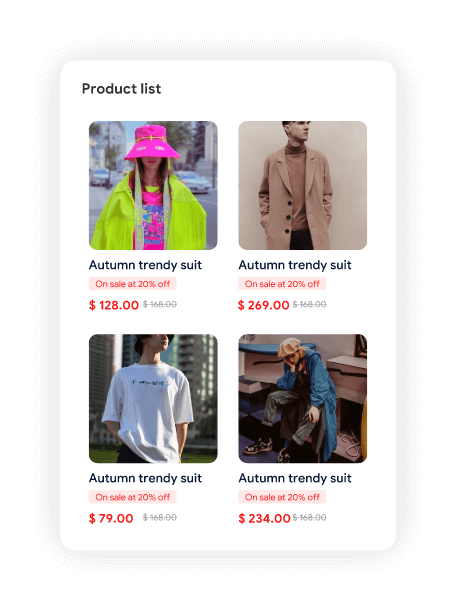Open the camel coat product photo
Screen dimensions: 456x611
click(x=302, y=185)
